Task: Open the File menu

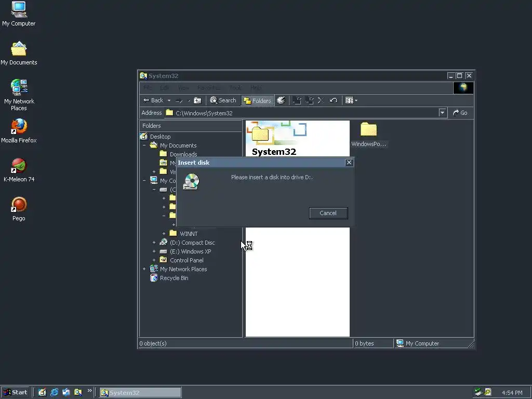Action: point(148,88)
